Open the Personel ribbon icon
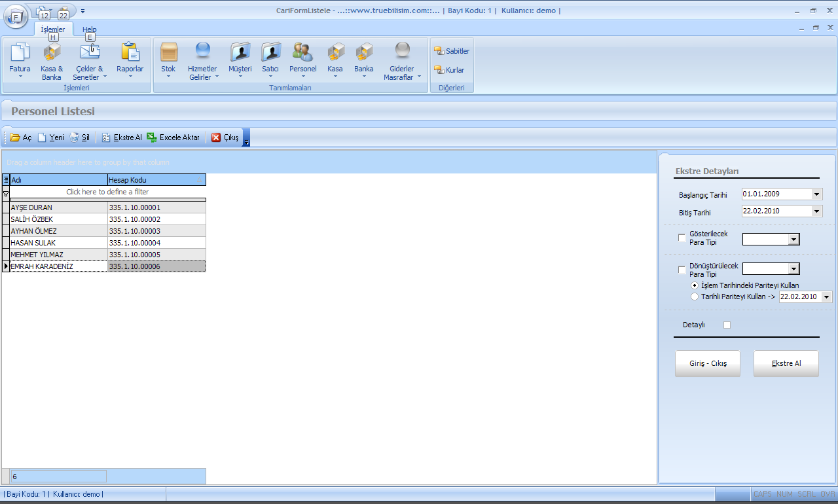This screenshot has height=504, width=838. pyautogui.click(x=302, y=52)
